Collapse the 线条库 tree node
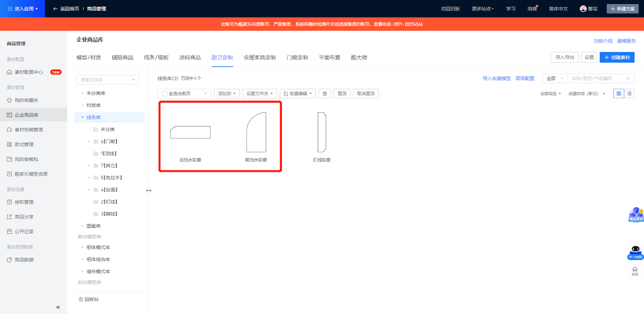644x314 pixels. coord(83,117)
